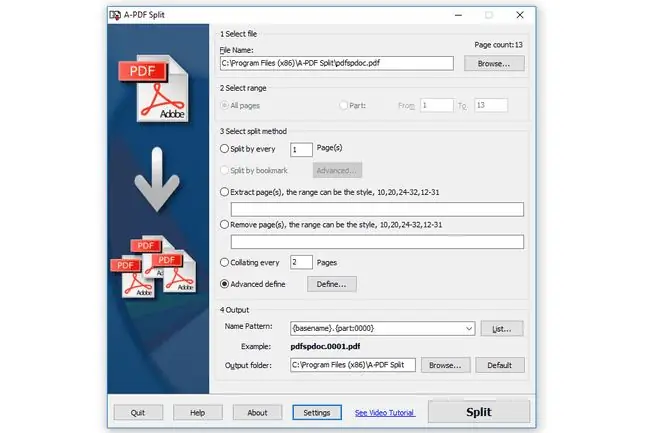Click Browse next to File Name
The image size is (650, 433).
(494, 63)
